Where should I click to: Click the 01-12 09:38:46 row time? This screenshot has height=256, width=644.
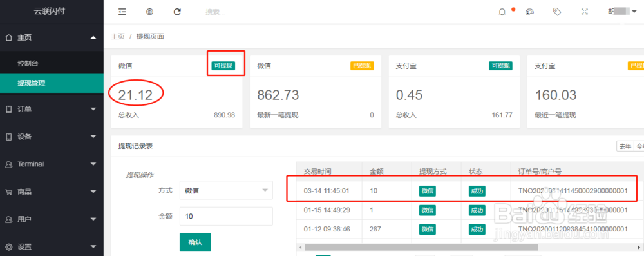coord(327,229)
